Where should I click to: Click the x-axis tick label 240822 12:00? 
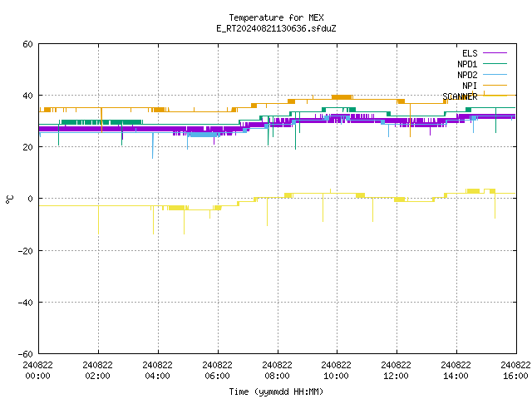pyautogui.click(x=396, y=371)
